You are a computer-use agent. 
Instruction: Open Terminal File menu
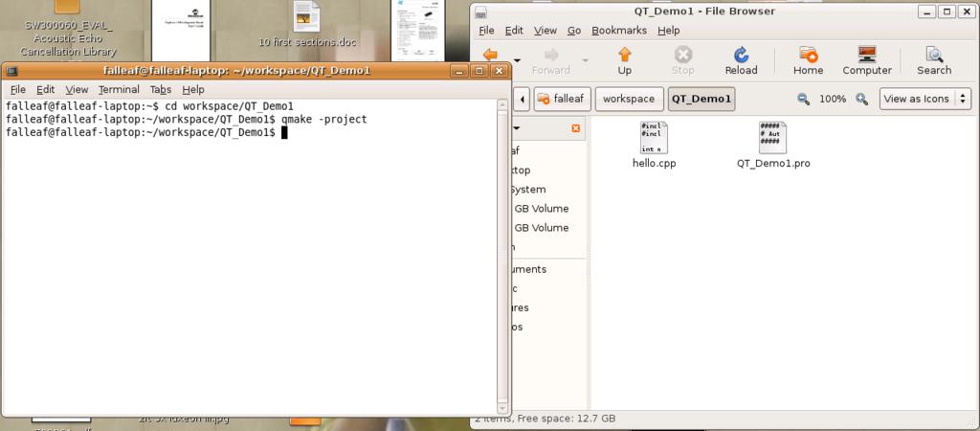pyautogui.click(x=18, y=89)
